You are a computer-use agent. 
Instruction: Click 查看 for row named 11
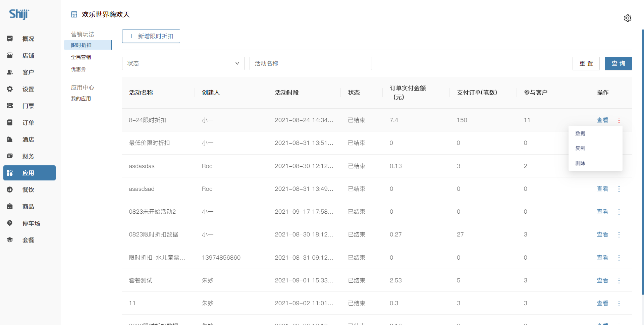point(602,303)
